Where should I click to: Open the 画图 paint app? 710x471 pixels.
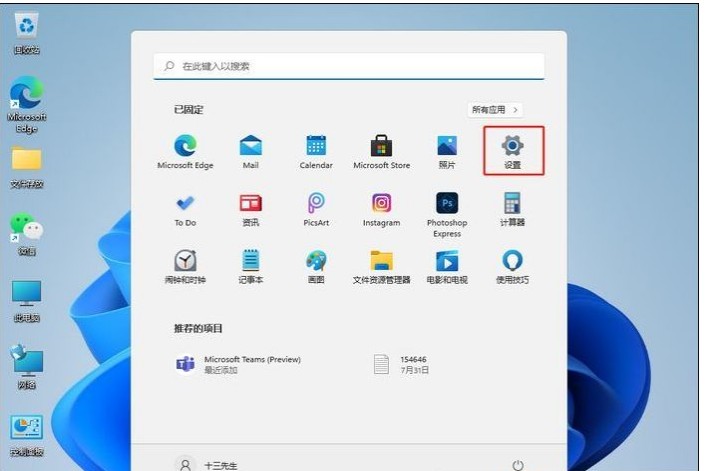[x=316, y=267]
